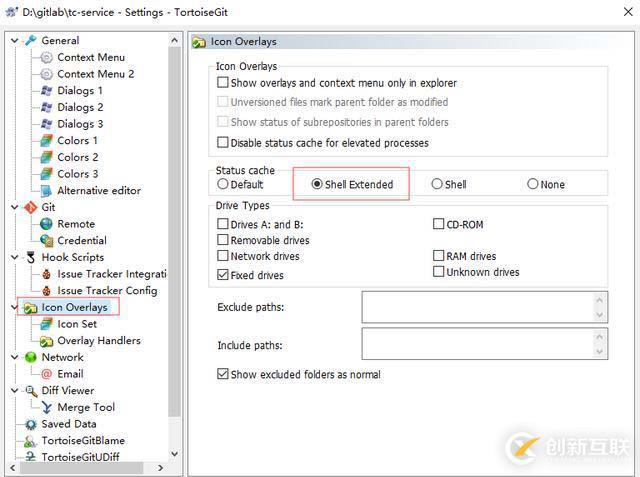Collapse the General tree node
The image size is (640, 477).
[15, 40]
